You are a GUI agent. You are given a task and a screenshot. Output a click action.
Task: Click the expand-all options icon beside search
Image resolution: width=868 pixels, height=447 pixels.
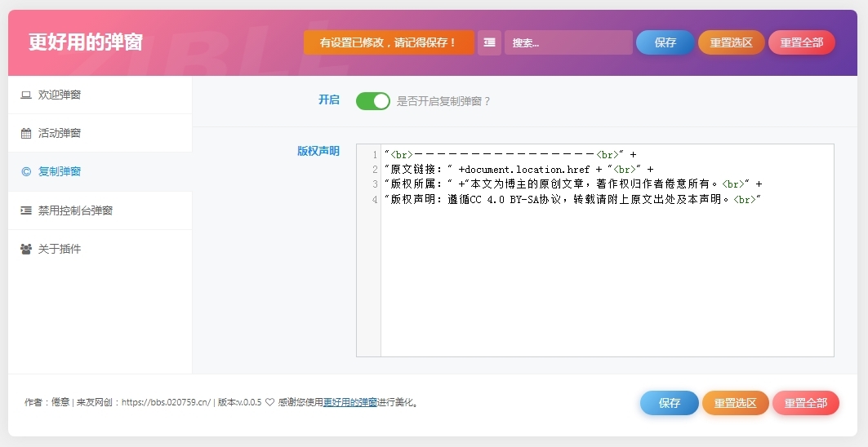pos(489,42)
